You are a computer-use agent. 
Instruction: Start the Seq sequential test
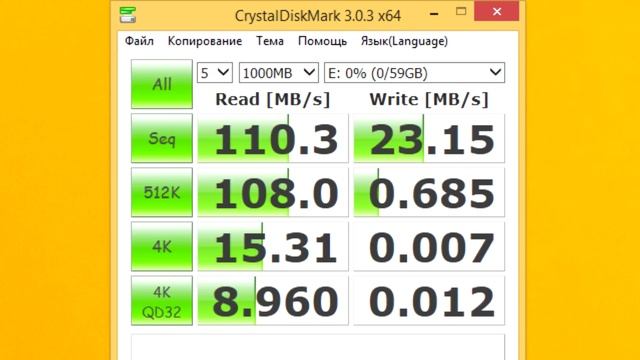[162, 138]
